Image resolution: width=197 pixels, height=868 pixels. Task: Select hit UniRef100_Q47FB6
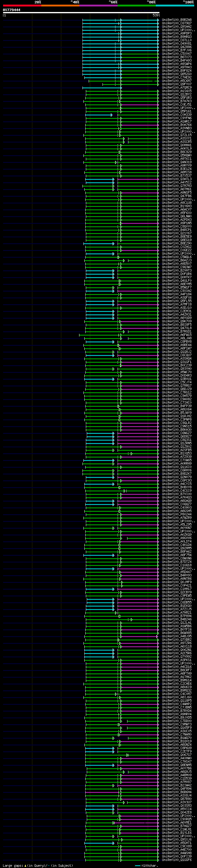pyautogui.click(x=177, y=196)
